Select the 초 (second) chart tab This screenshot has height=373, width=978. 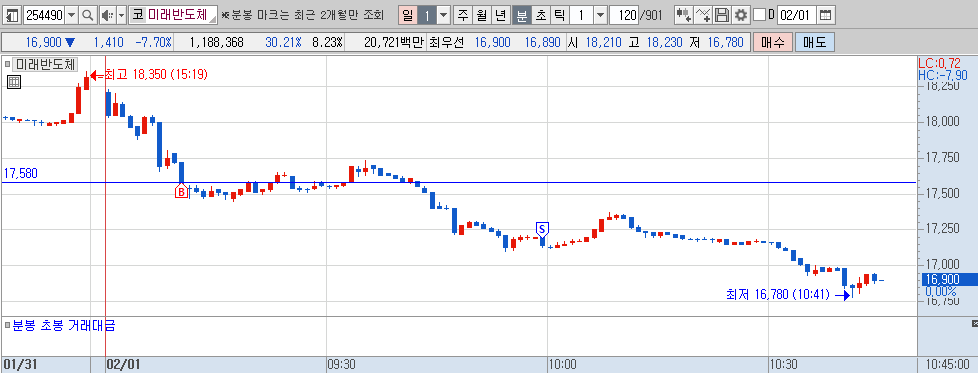tap(540, 14)
